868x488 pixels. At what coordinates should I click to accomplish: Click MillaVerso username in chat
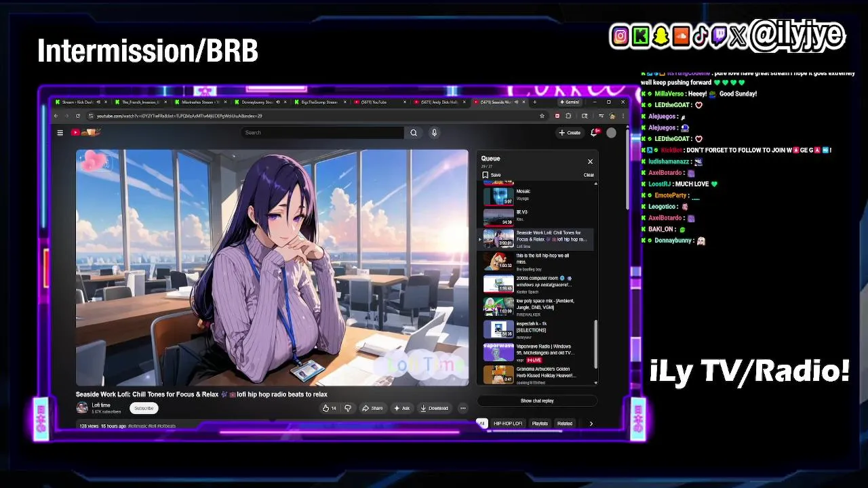coord(669,94)
